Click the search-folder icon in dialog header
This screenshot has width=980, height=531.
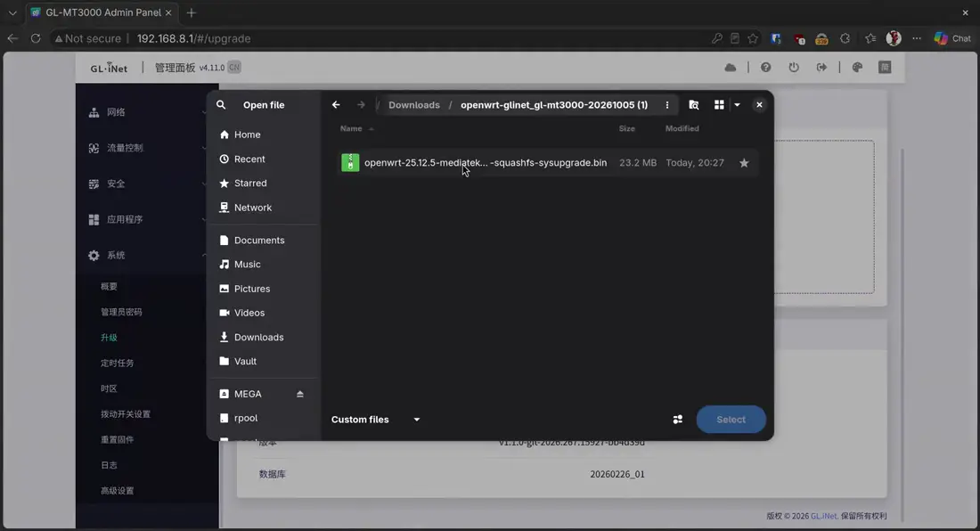click(694, 105)
